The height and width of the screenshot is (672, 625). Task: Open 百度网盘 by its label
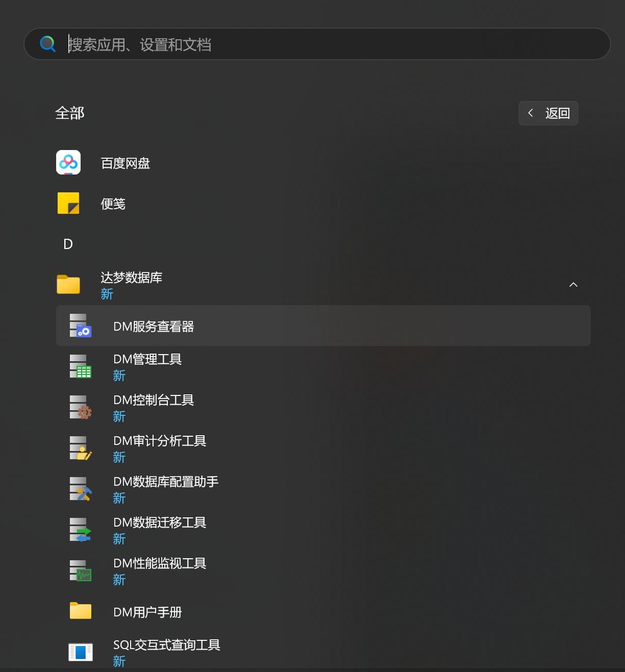(x=126, y=163)
